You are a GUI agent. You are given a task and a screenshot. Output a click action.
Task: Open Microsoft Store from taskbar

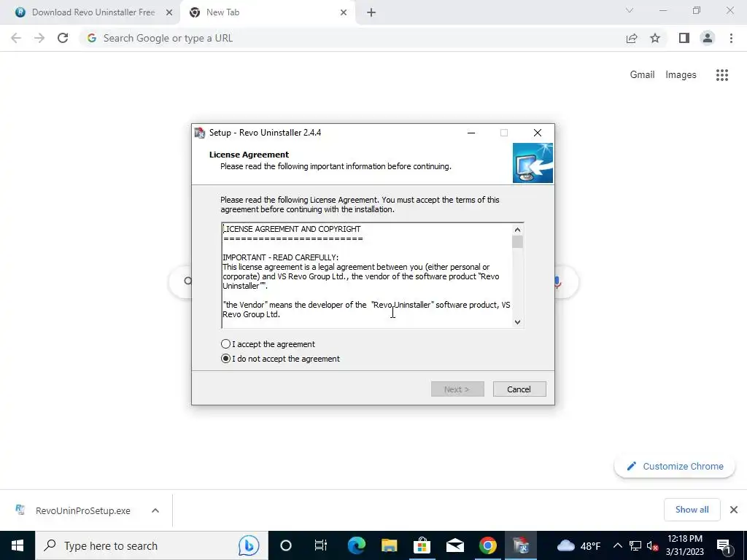(422, 545)
